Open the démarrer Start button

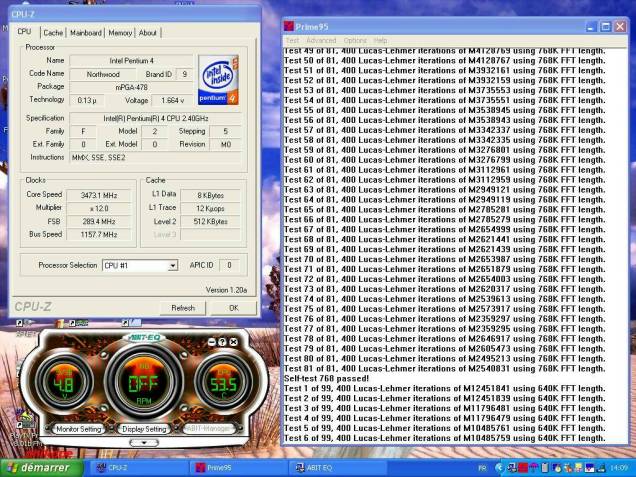(x=42, y=468)
